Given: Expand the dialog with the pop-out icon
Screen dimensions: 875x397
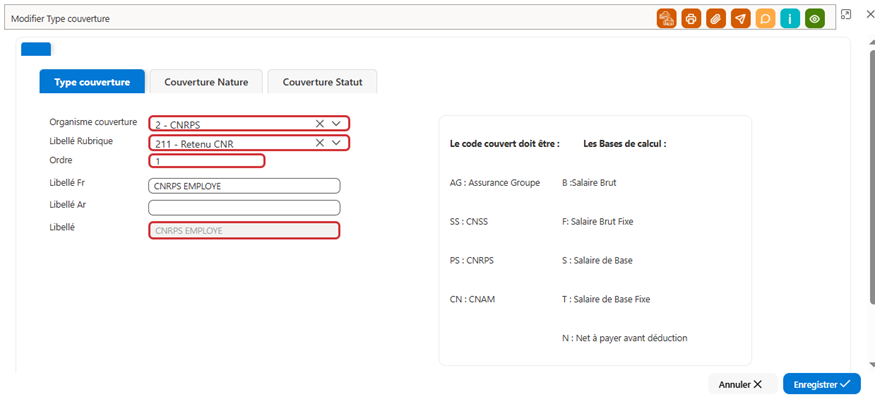Looking at the screenshot, I should [x=846, y=14].
